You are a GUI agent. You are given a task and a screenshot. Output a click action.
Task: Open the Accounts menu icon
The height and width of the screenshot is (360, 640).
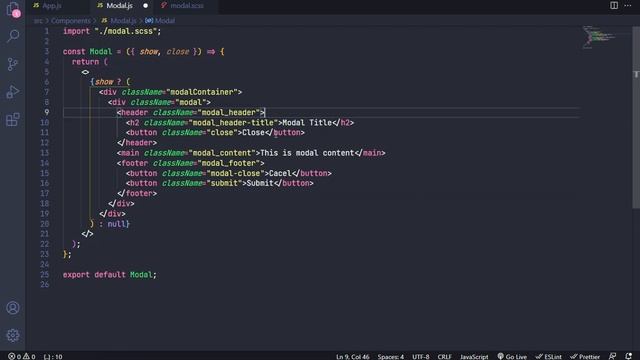[13, 308]
